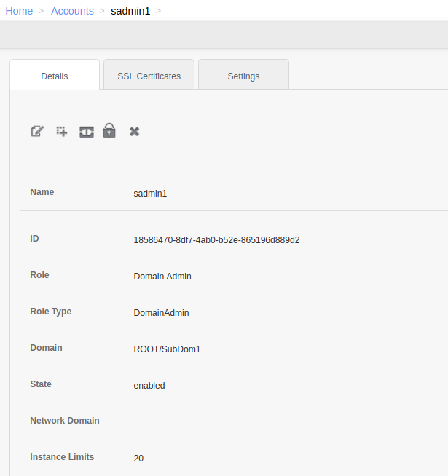Open the SSL Certificates tab
448x476 pixels.
(x=149, y=76)
